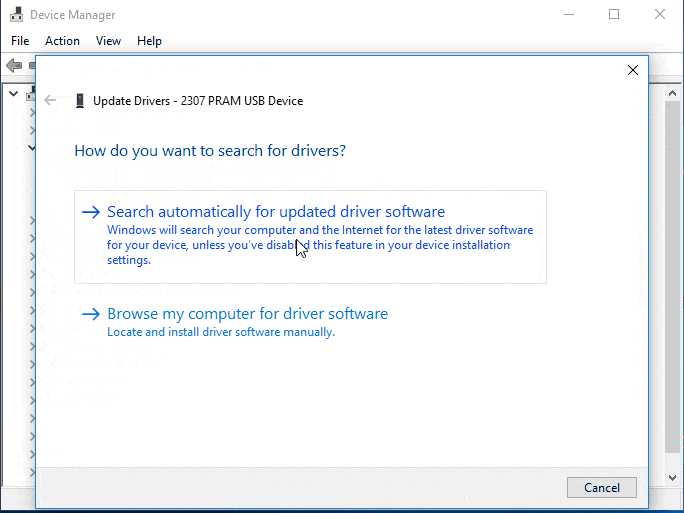Open the Action menu
The height and width of the screenshot is (513, 684).
(x=62, y=41)
